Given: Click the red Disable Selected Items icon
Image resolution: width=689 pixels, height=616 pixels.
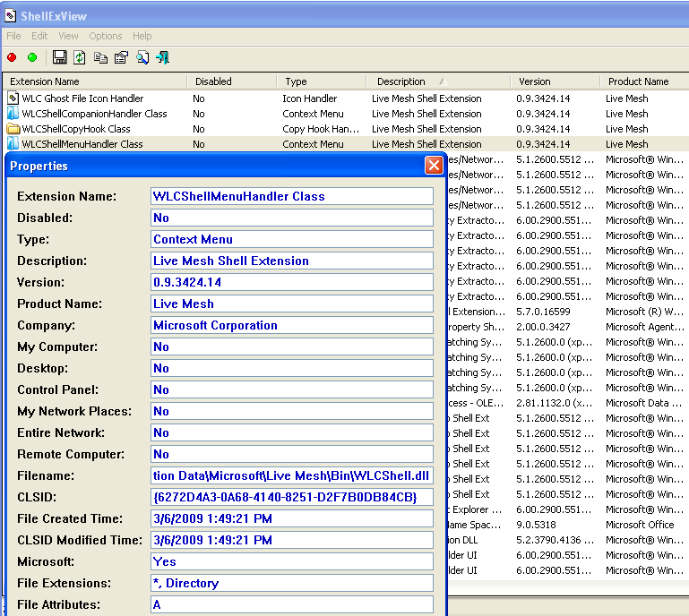Looking at the screenshot, I should coord(12,57).
